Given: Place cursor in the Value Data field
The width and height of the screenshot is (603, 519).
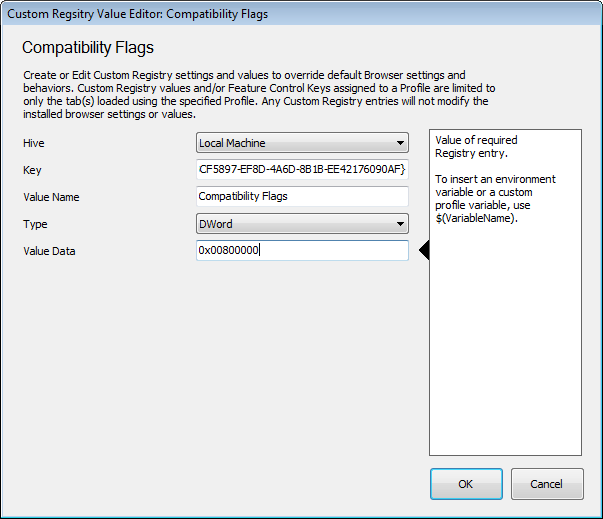Looking at the screenshot, I should [x=302, y=250].
